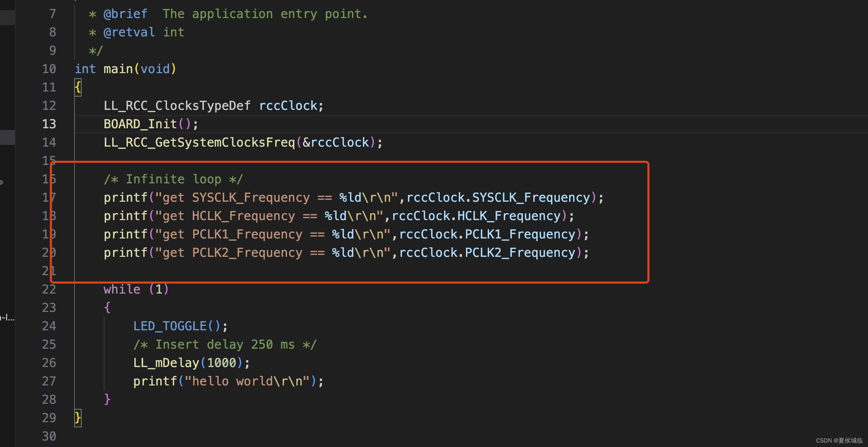The height and width of the screenshot is (447, 868).
Task: Click 'rccClock.HCLK_Frequency' argument
Action: tap(476, 216)
